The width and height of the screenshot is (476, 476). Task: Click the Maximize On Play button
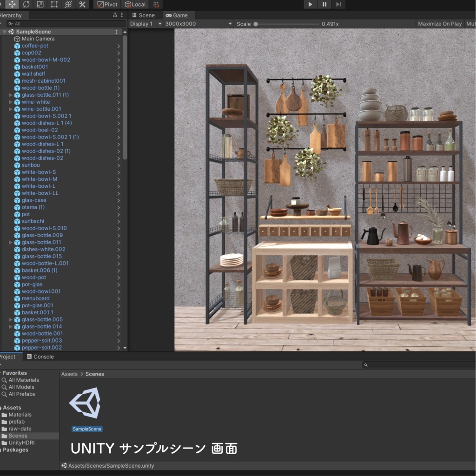439,23
